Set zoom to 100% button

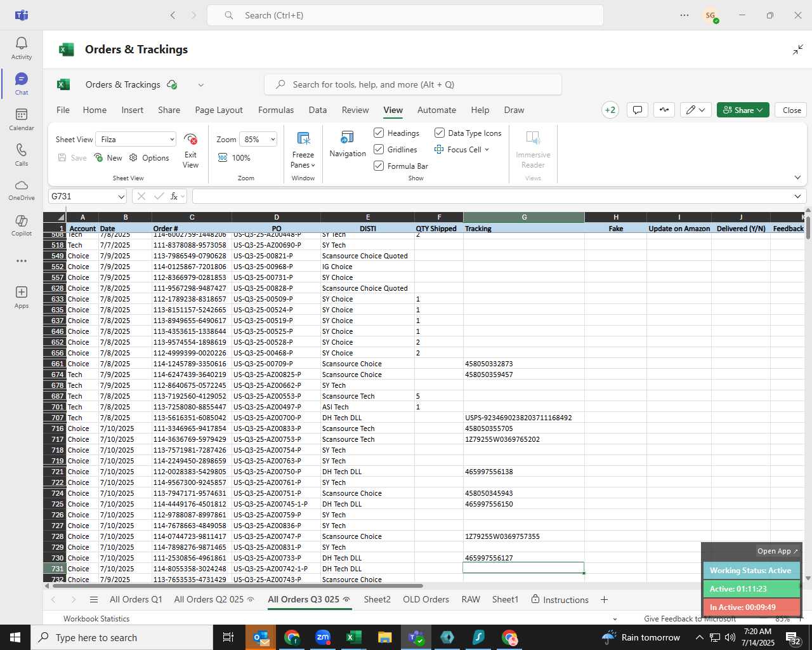pos(234,158)
